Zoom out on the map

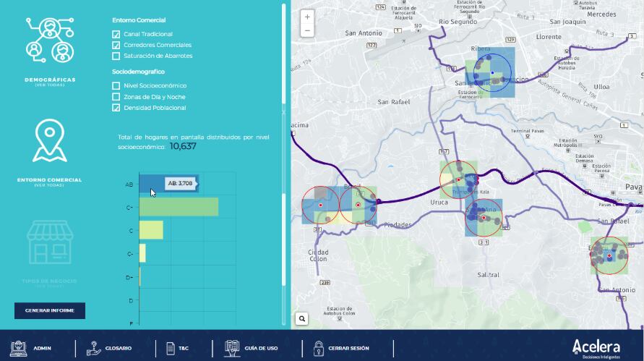[308, 30]
